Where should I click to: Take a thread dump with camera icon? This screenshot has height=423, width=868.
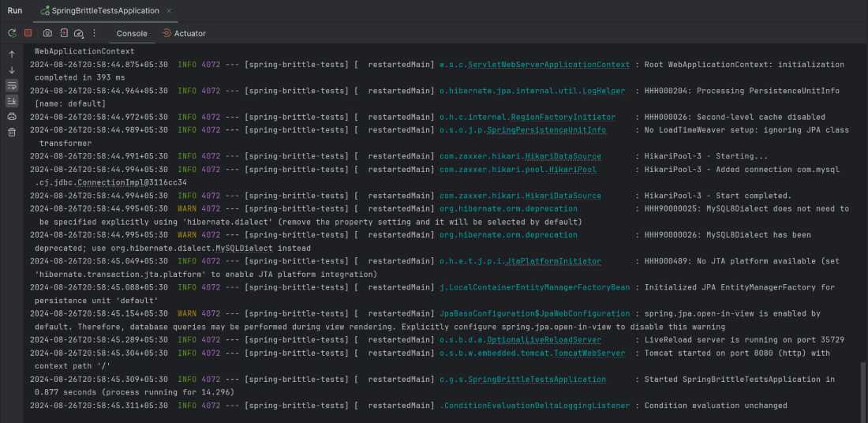pos(47,33)
